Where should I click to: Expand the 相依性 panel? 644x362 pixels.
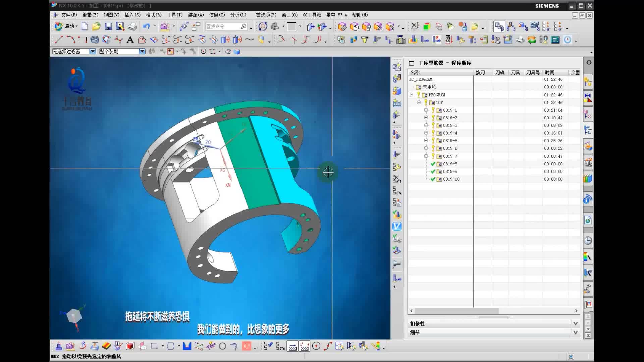pos(575,323)
